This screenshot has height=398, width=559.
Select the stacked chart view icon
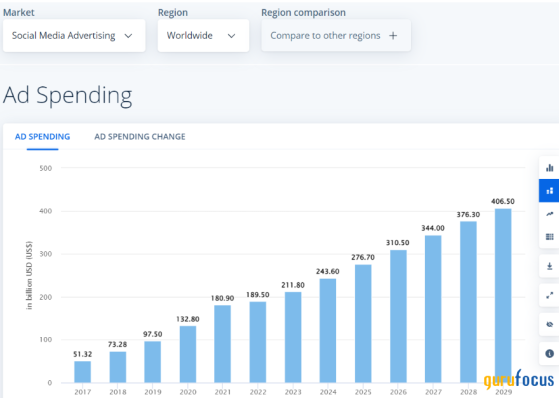tap(549, 191)
